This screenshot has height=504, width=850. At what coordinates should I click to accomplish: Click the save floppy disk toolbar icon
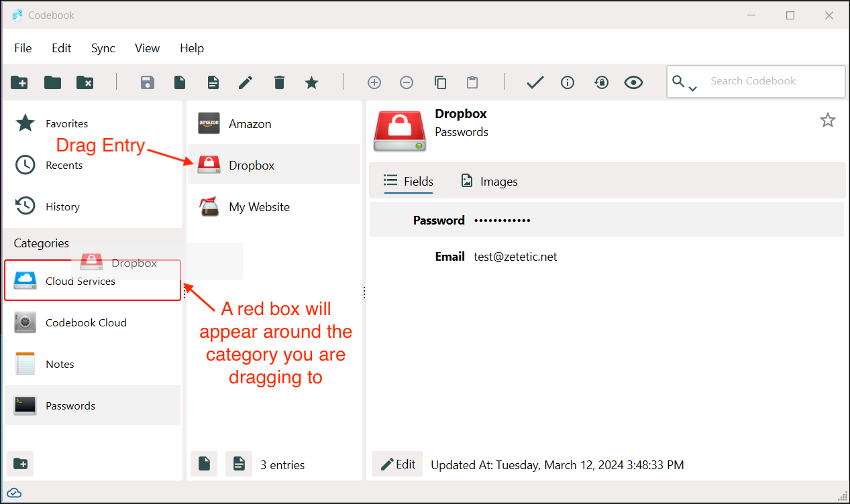pyautogui.click(x=148, y=82)
